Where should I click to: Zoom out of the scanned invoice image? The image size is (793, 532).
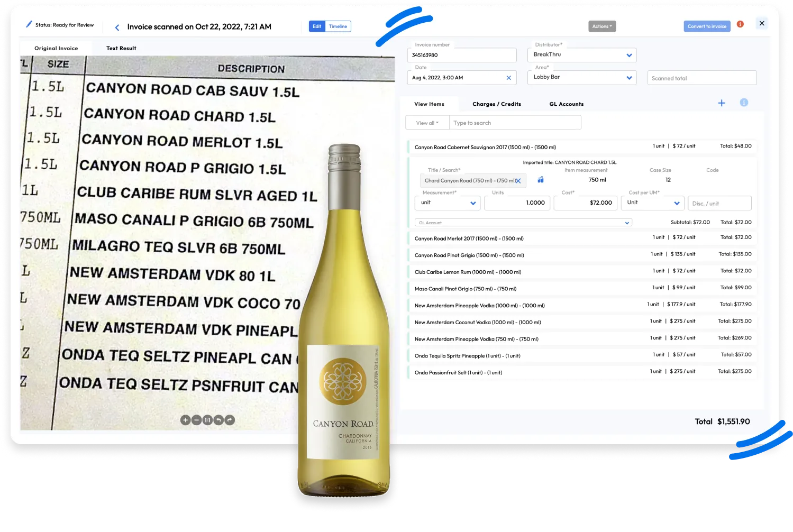point(196,420)
